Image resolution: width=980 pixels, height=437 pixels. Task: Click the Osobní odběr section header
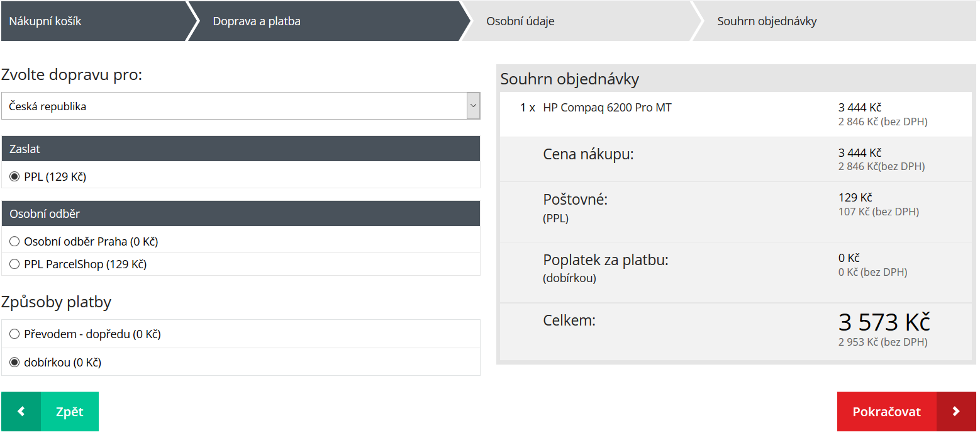[x=240, y=214]
